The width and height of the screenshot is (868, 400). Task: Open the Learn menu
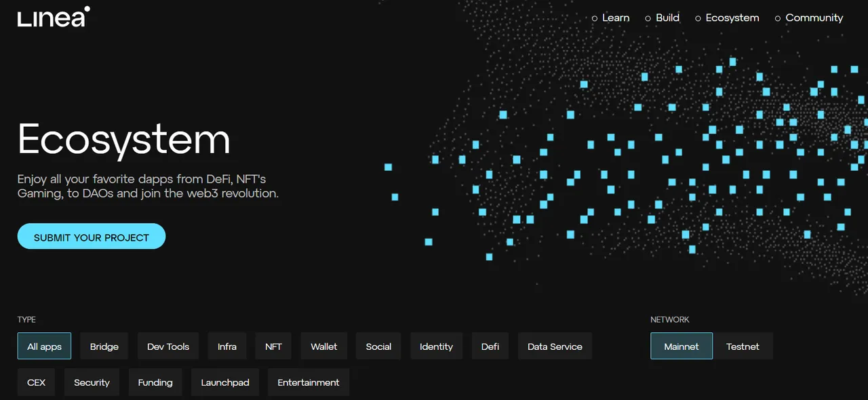(x=610, y=18)
